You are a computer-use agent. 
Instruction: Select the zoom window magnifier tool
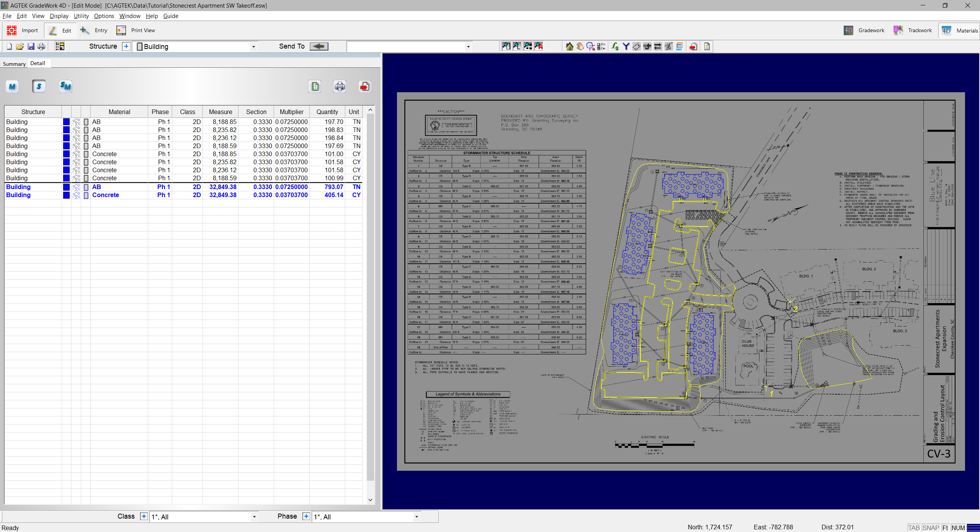coord(591,46)
